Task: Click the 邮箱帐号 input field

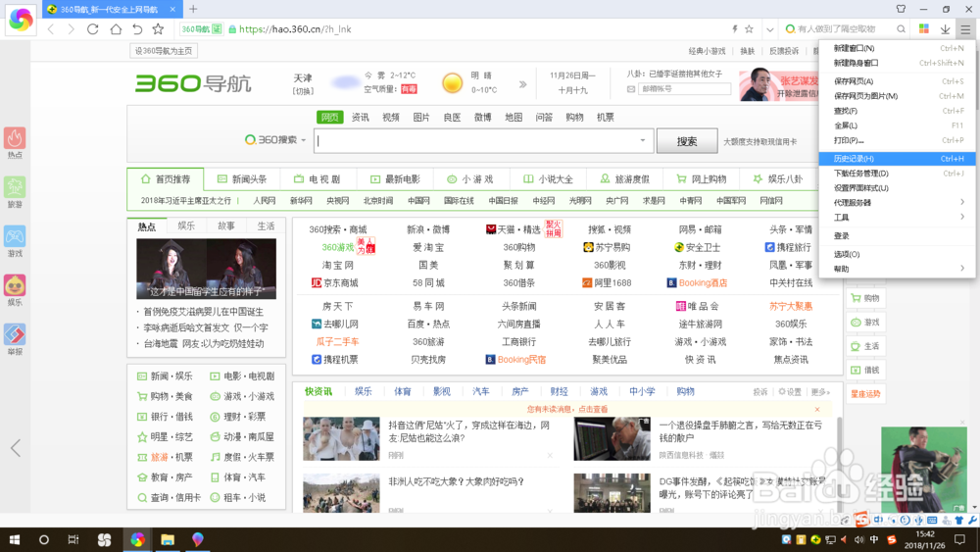Action: point(684,89)
